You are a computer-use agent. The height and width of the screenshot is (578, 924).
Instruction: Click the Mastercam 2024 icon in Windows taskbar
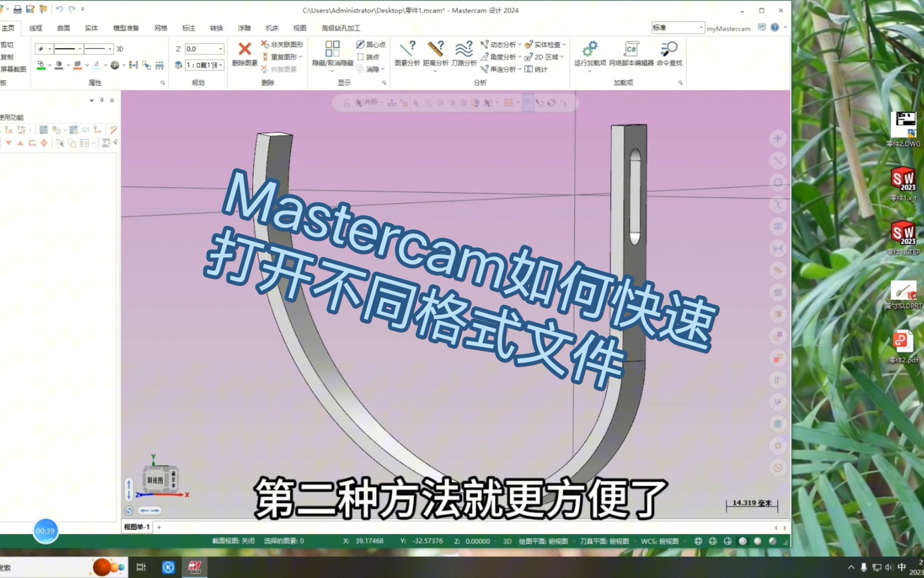[x=195, y=567]
